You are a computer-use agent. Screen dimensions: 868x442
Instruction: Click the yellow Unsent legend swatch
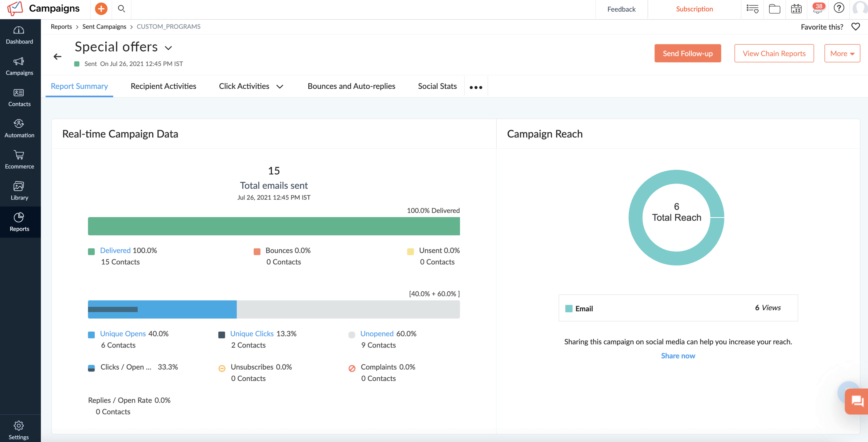pos(410,252)
